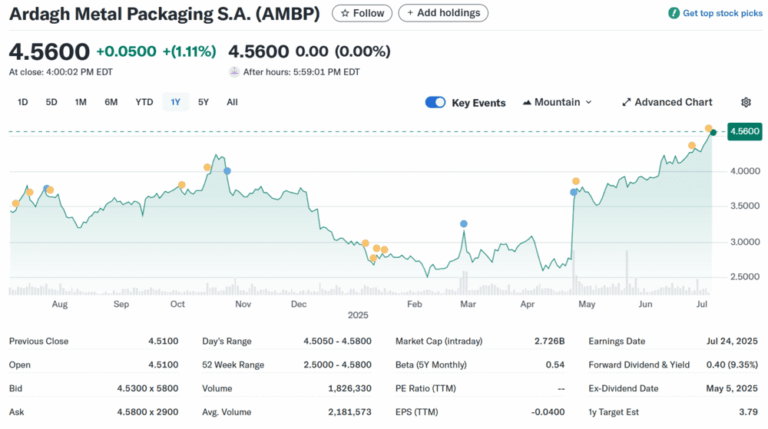The height and width of the screenshot is (429, 768).
Task: Click the Add holdings button
Action: pos(443,13)
